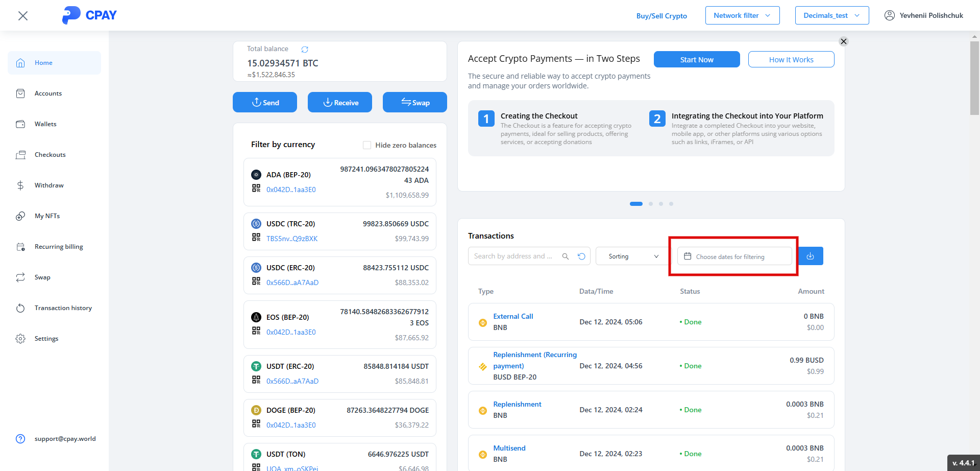Click the Swap button below the balance
Image resolution: width=980 pixels, height=471 pixels.
click(415, 102)
